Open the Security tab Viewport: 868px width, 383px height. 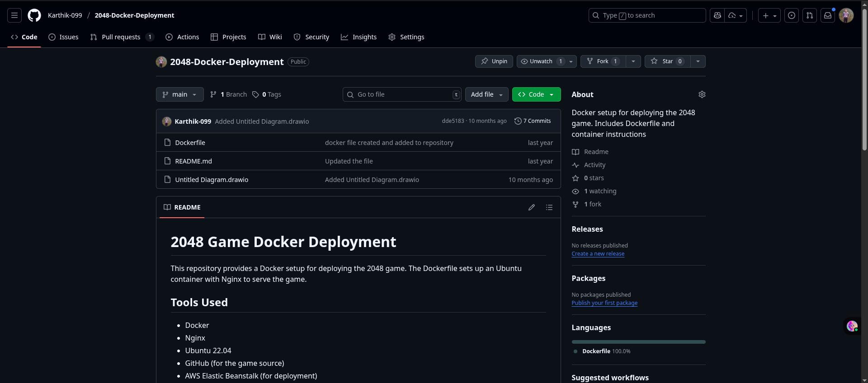(311, 37)
